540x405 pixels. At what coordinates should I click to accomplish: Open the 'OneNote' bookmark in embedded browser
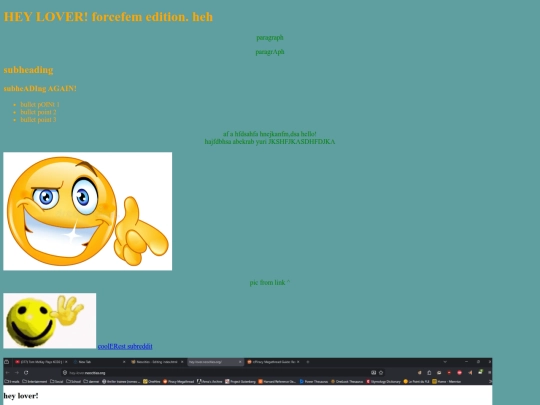click(152, 382)
